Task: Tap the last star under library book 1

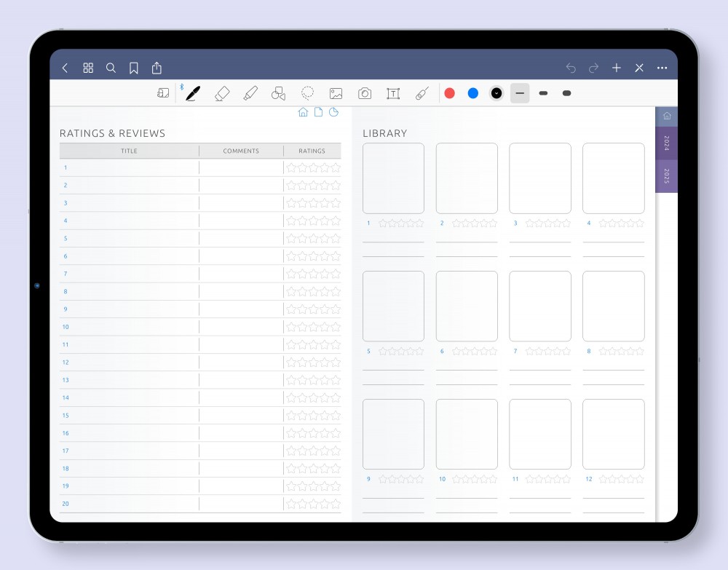Action: point(420,223)
